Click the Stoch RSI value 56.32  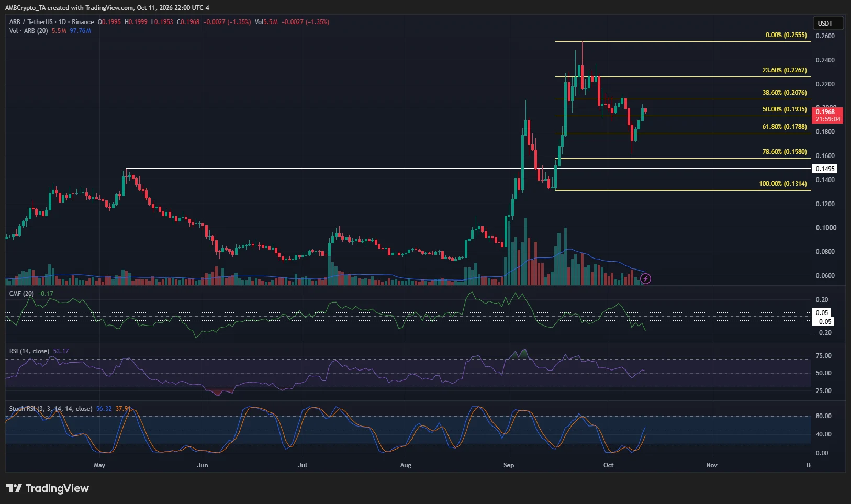(104, 409)
